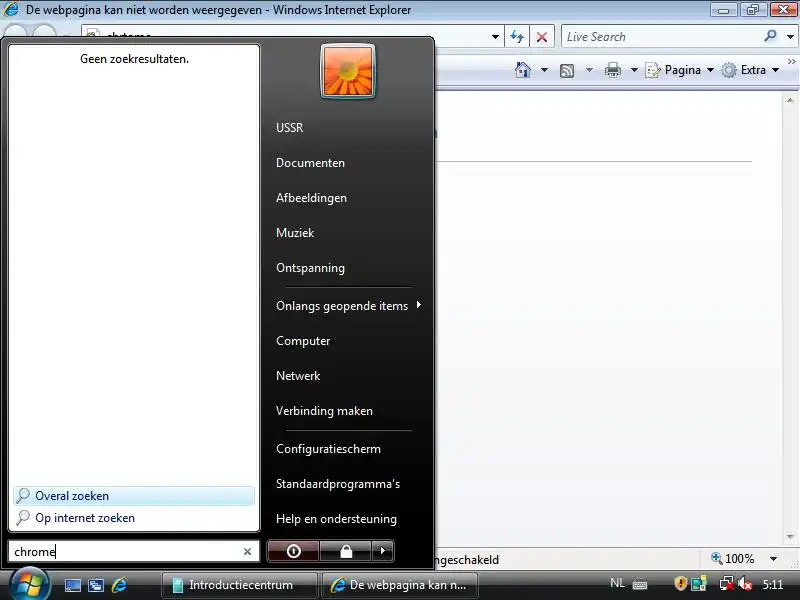Open Computer from the Start menu
Image resolution: width=800 pixels, height=600 pixels.
click(x=303, y=341)
